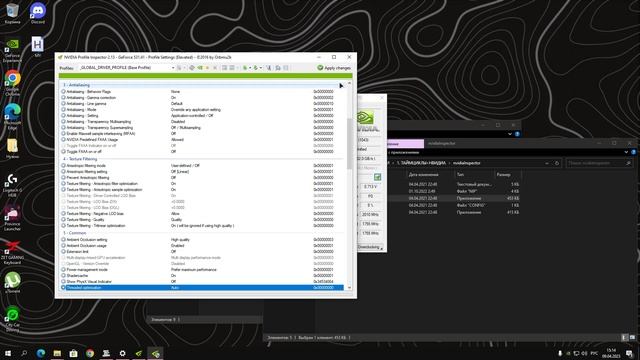Open taskbar search magnifier icon
Viewport: 640px width, 360px height.
pyautogui.click(x=24, y=353)
